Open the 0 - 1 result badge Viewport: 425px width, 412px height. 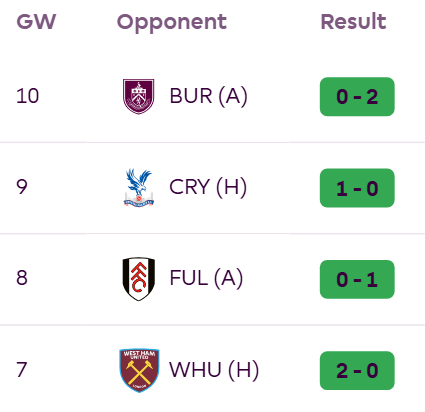pos(357,279)
